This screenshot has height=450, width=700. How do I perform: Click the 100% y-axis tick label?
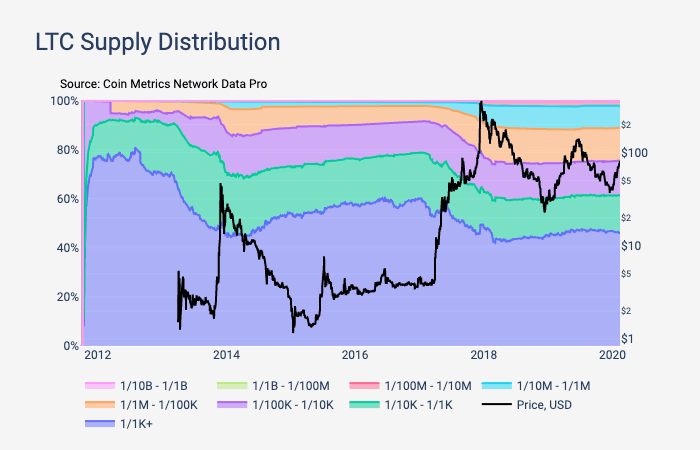pos(62,101)
